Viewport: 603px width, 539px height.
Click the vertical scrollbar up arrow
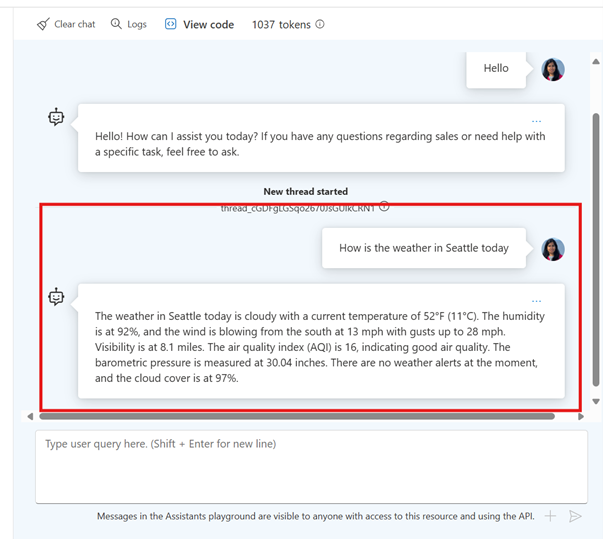[x=596, y=62]
